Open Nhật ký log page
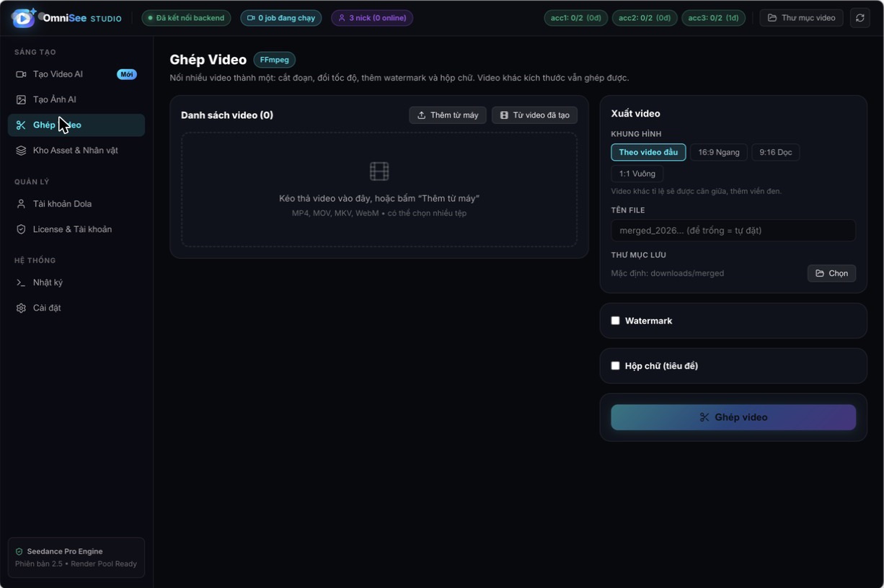The height and width of the screenshot is (588, 884). click(76, 282)
